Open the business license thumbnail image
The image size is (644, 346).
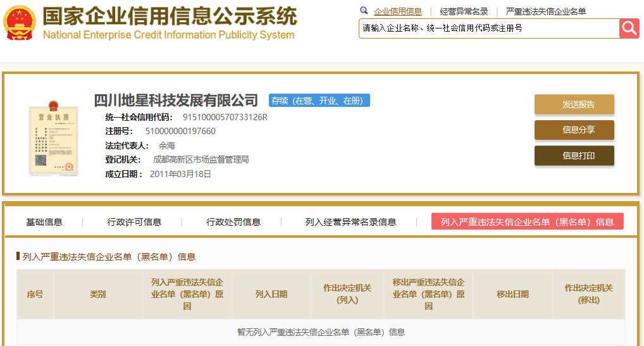point(53,139)
